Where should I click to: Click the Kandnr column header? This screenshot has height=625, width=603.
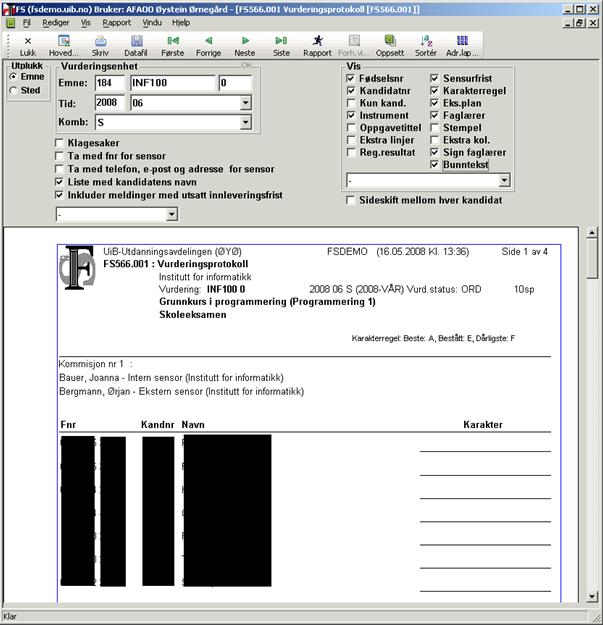click(x=157, y=425)
